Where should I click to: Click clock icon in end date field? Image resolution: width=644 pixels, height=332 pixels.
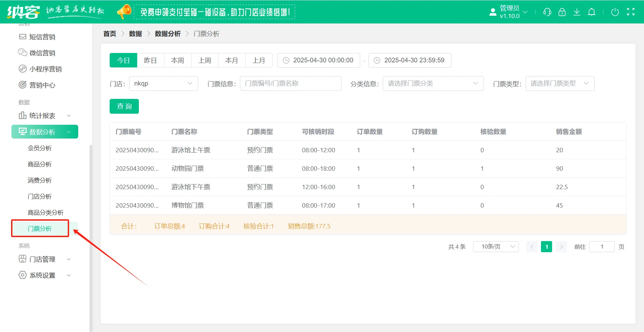click(377, 60)
